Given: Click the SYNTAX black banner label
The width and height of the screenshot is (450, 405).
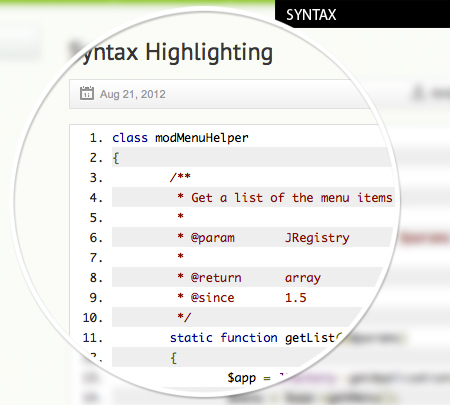Looking at the screenshot, I should tap(311, 15).
